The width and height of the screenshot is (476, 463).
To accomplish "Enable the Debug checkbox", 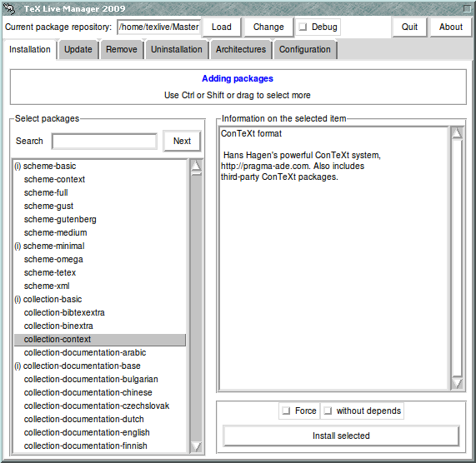I will tap(303, 27).
